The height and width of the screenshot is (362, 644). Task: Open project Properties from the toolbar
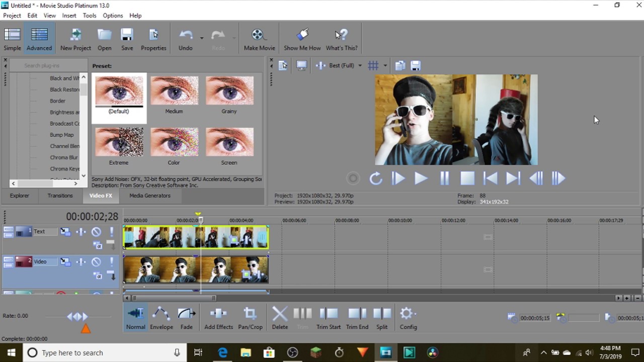(153, 40)
